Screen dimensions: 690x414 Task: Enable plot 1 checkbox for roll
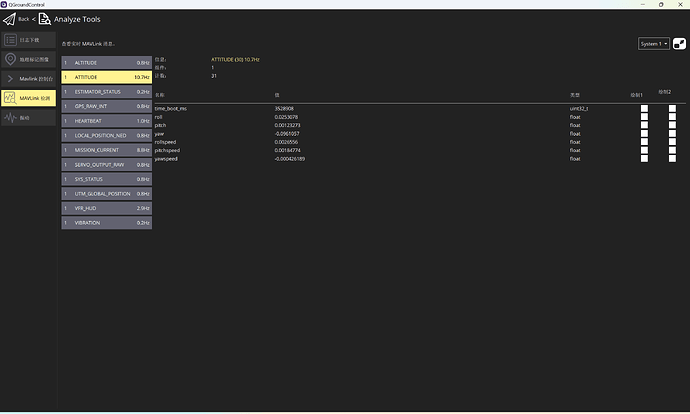pyautogui.click(x=644, y=117)
